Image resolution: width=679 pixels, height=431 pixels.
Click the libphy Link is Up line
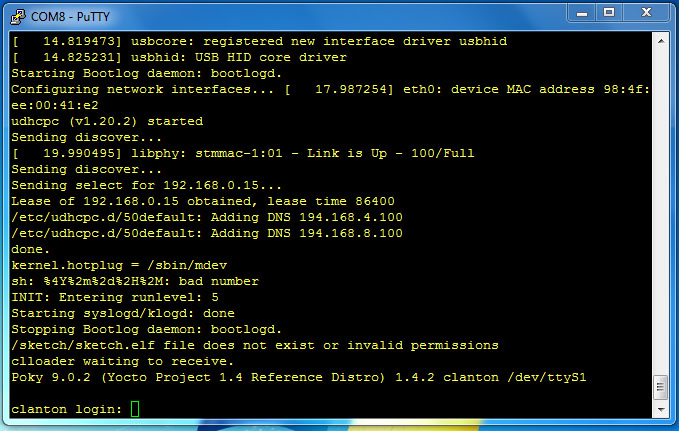[242, 153]
